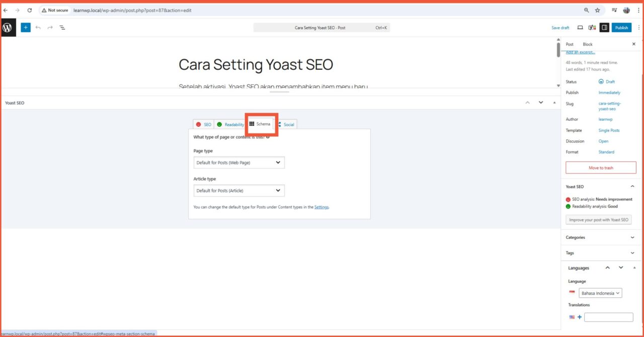Open the Block sidebar tab
Screen dimensions: 644x337
tap(588, 44)
